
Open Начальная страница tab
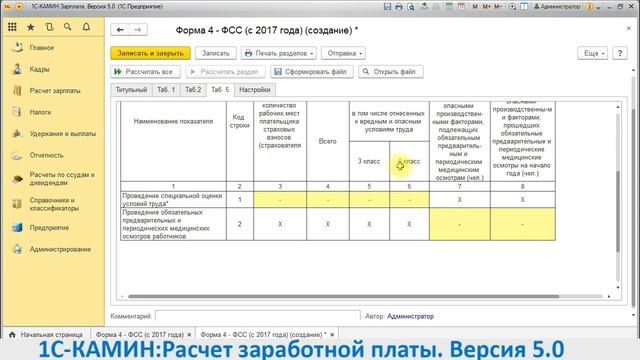pos(46,334)
